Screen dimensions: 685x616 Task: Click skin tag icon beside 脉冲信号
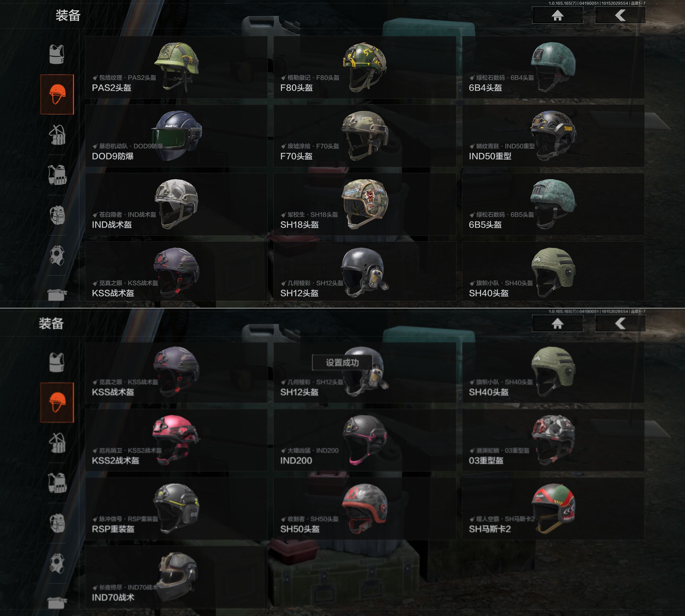point(95,519)
